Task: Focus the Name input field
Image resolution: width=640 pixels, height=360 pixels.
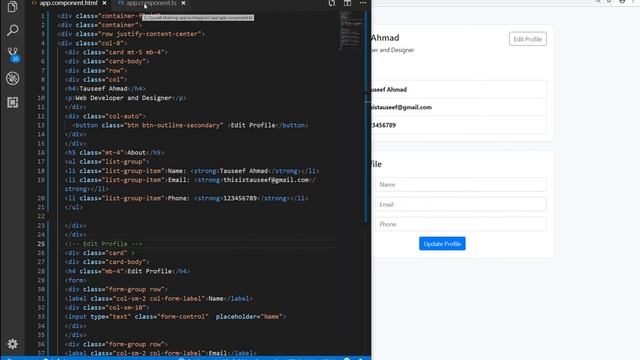Action: [460, 184]
